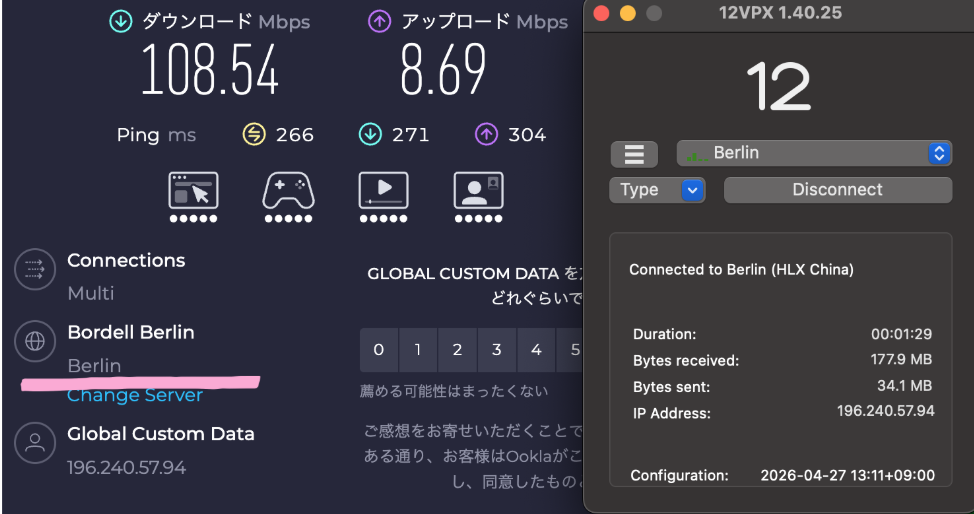Click the Global Custom Data user icon

click(35, 444)
